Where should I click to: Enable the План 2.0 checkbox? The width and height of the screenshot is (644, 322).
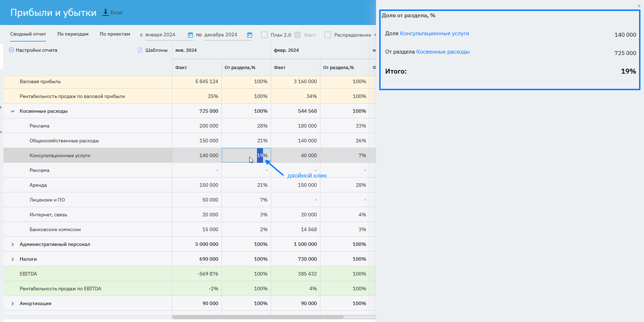tap(264, 35)
